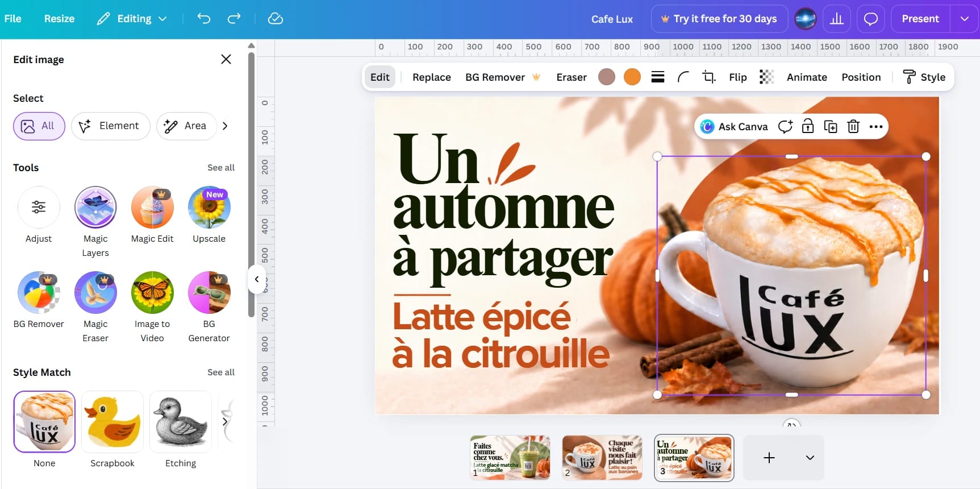Choose the Element selection mode
Viewport: 980px width, 489px height.
click(x=110, y=126)
